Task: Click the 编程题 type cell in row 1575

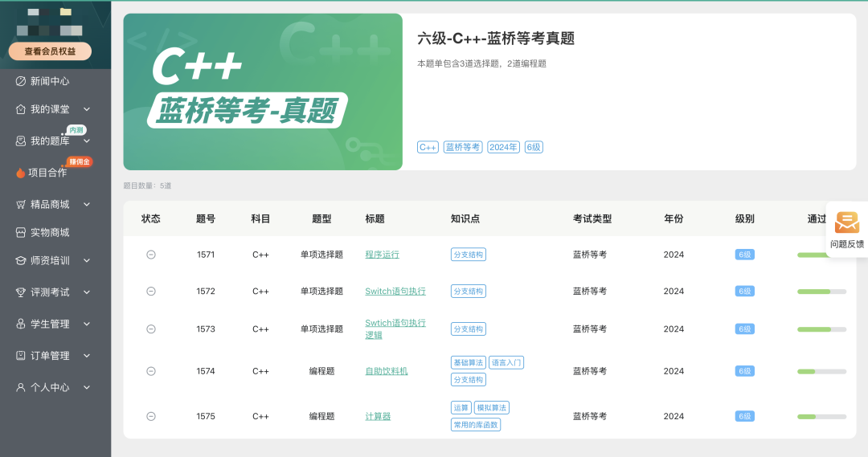Action: click(x=321, y=416)
